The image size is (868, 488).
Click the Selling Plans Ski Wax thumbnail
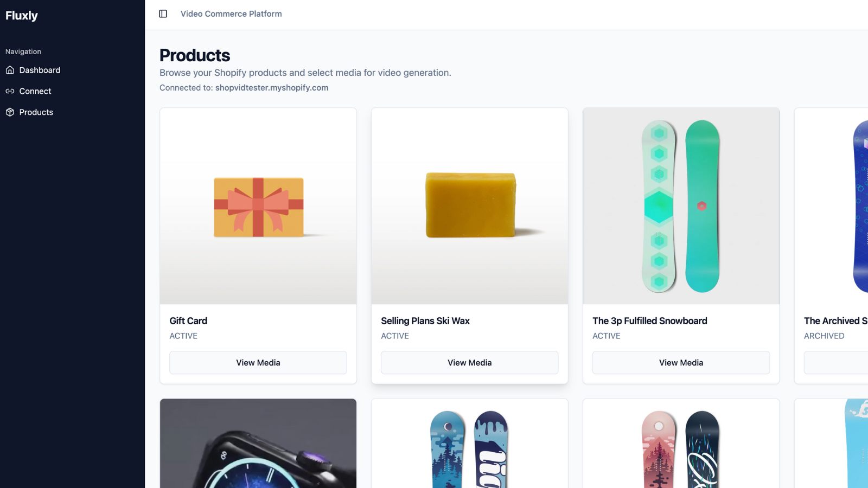(x=469, y=206)
